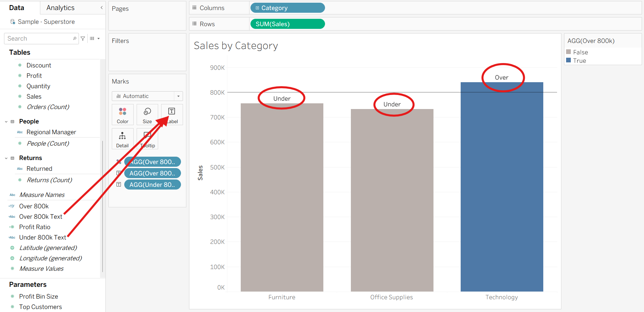The height and width of the screenshot is (312, 644).
Task: Click the data source icon beside Sample - Superstore
Action: 13,22
